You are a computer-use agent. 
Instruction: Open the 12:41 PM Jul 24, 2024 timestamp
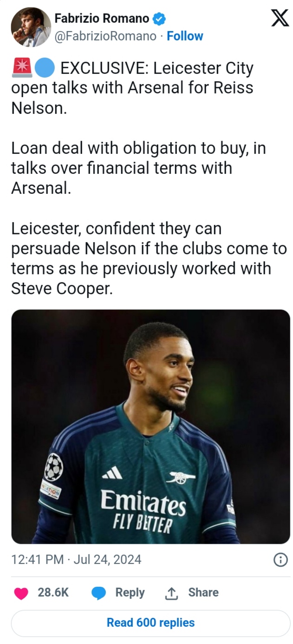(76, 559)
